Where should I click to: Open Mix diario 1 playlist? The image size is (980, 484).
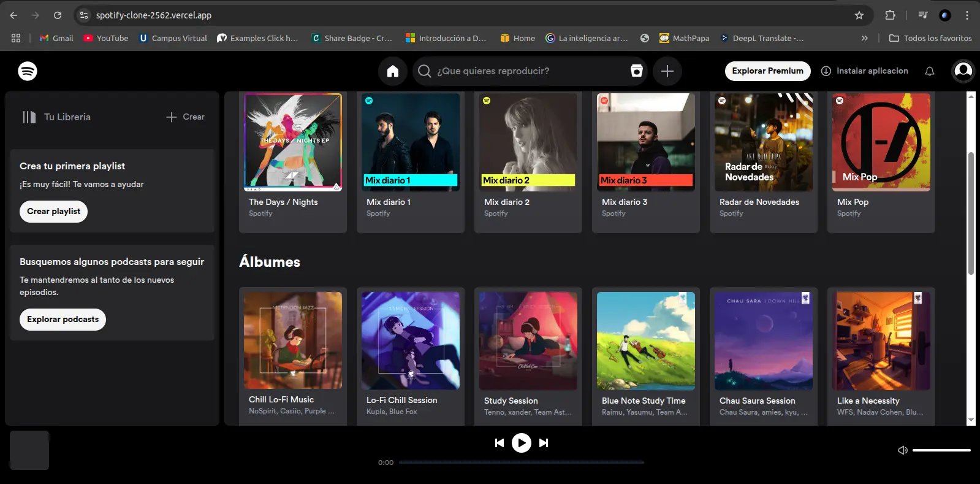pos(411,163)
